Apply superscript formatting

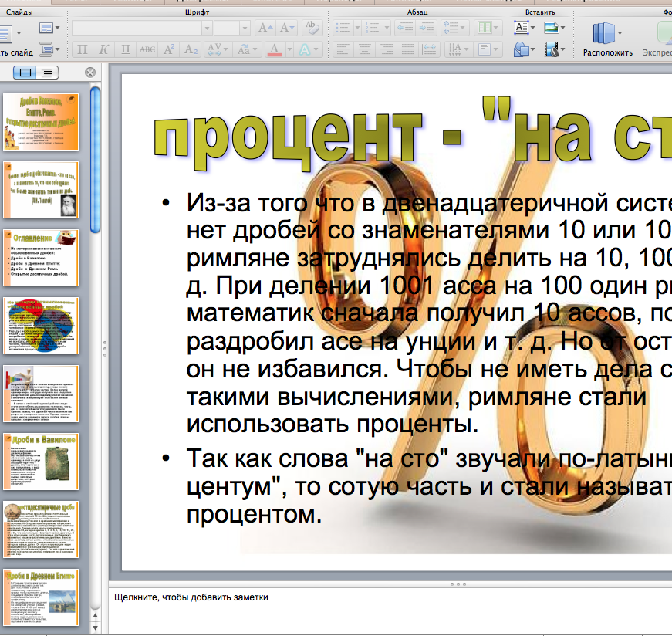[169, 50]
